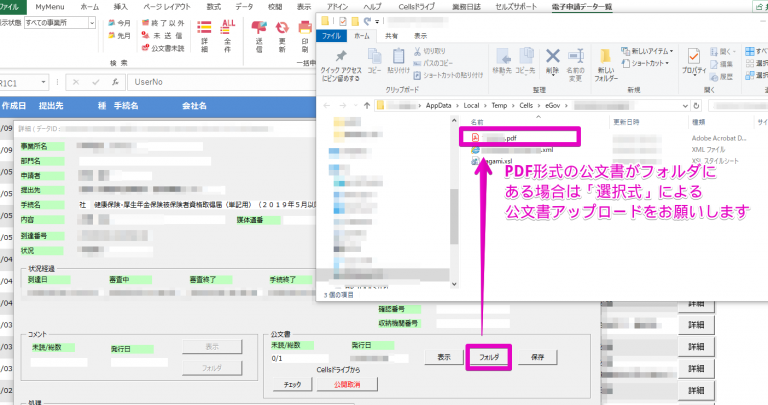Open すべての事業所 display state dropdown
Screen dimensions: 768x405
[92, 23]
